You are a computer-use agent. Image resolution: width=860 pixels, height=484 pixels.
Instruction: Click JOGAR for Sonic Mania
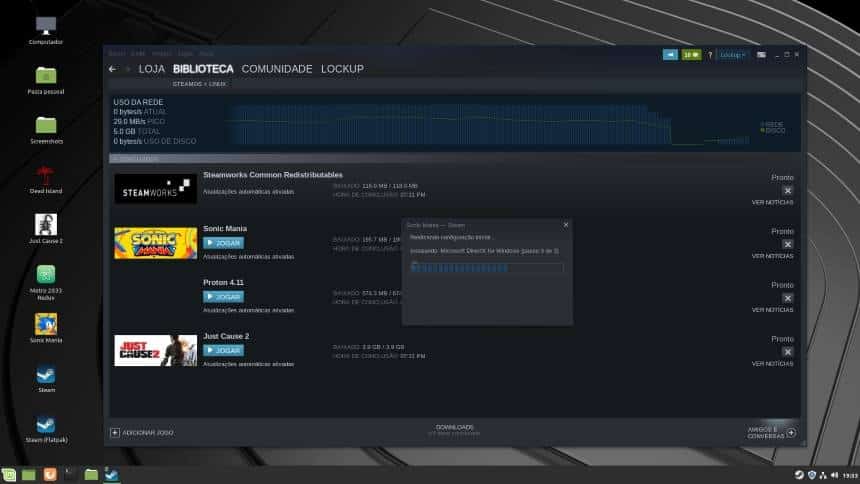223,243
